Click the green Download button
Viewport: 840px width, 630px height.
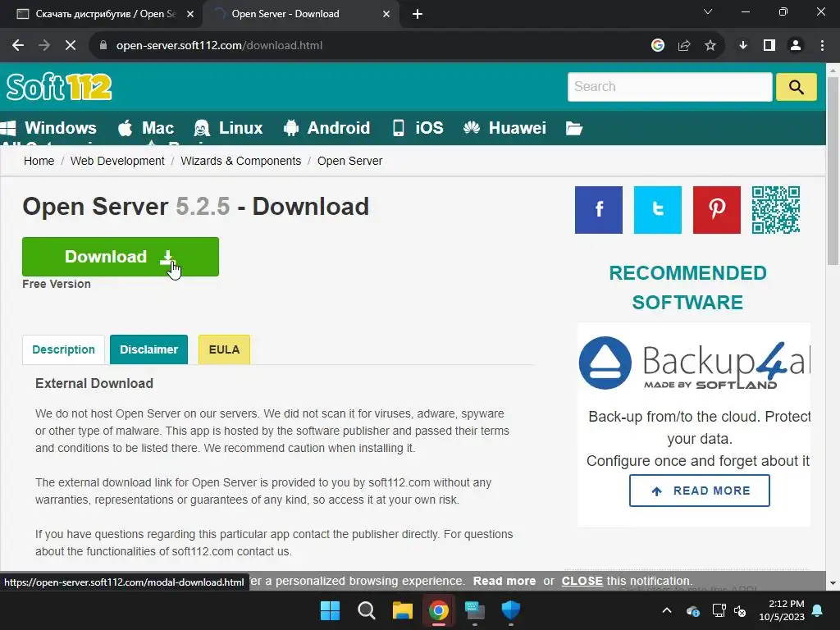pos(121,257)
